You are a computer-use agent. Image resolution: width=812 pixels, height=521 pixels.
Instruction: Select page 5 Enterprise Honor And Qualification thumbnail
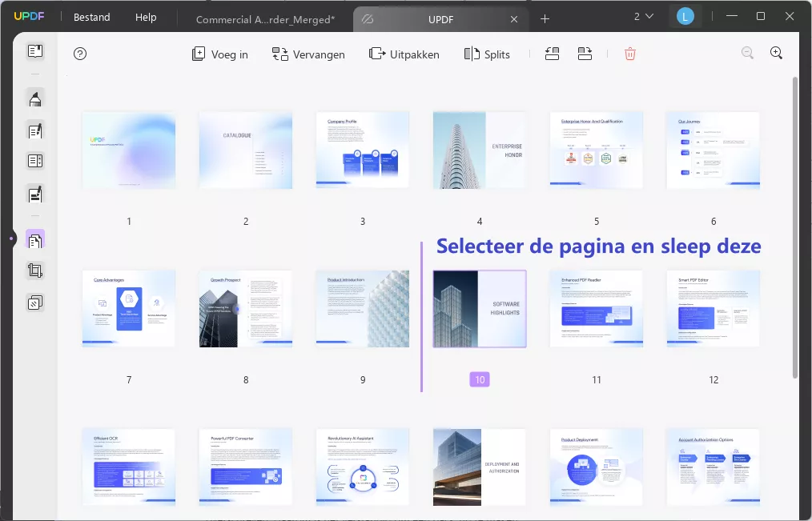597,150
